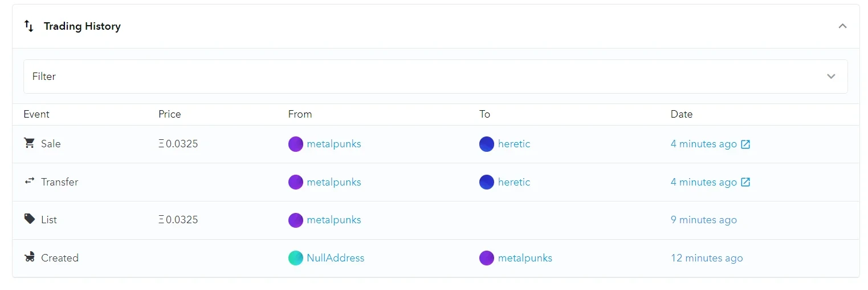Screen dimensions: 868x290
Task: Click the 12 minutes ago date
Action: (706, 258)
